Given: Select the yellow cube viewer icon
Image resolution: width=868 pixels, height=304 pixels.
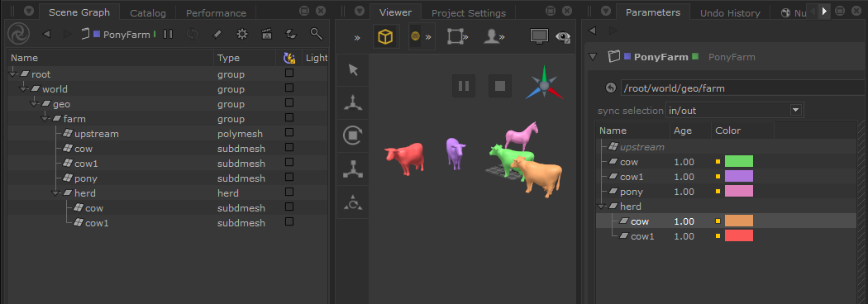Looking at the screenshot, I should 385,37.
